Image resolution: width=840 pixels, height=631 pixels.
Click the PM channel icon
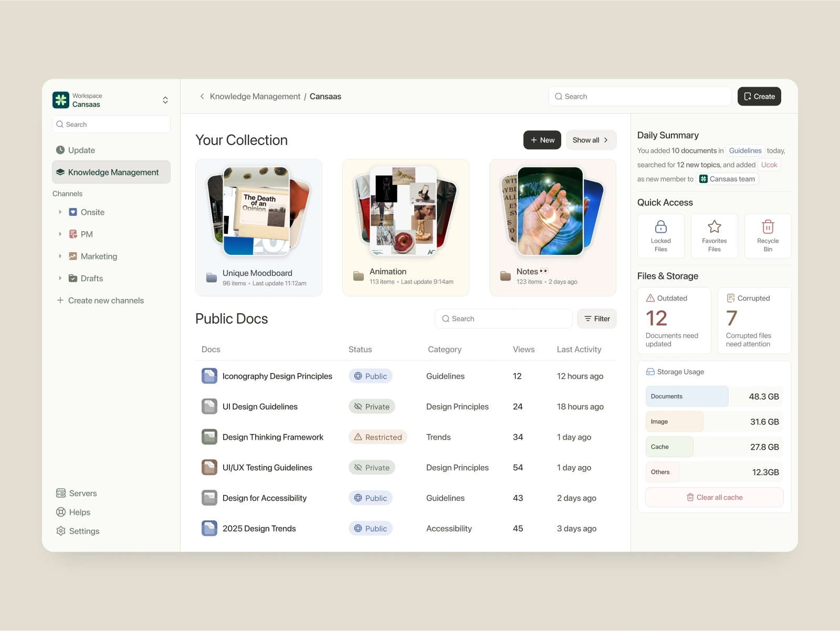coord(73,234)
